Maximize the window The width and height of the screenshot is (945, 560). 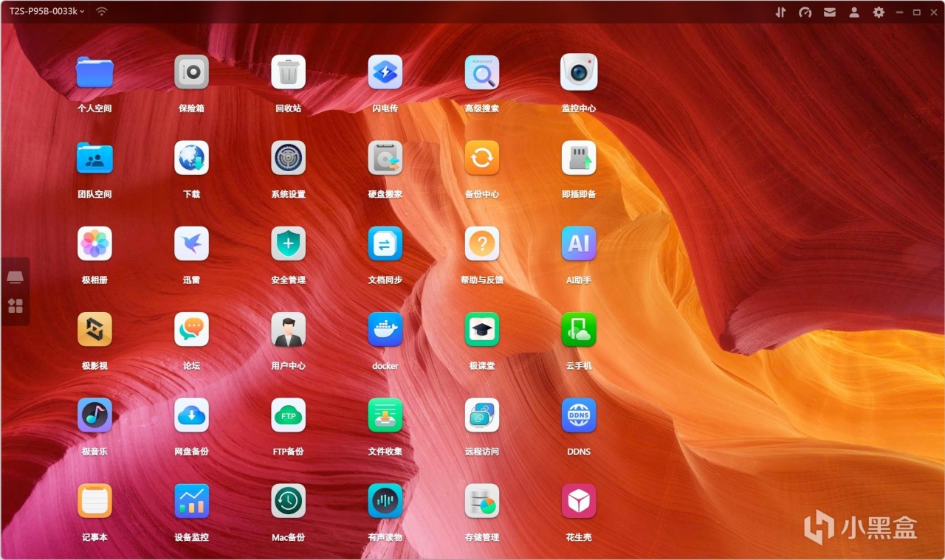click(x=917, y=12)
